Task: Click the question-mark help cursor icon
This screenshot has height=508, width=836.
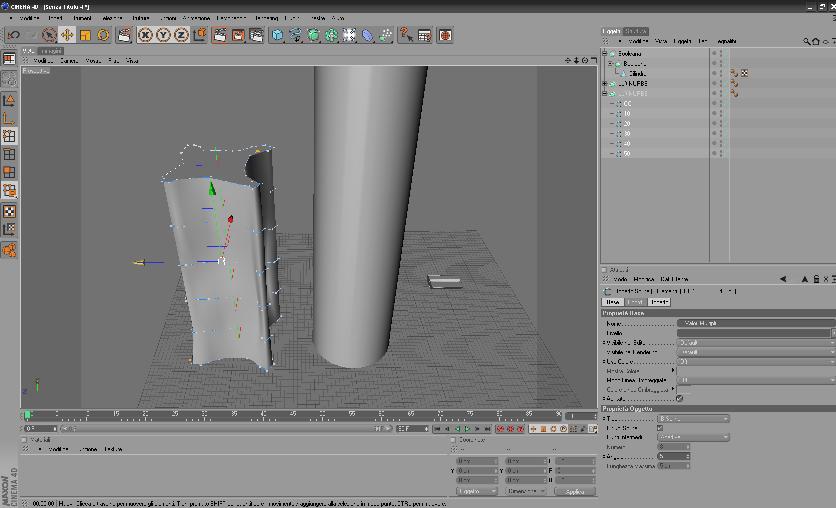Action: (x=406, y=35)
